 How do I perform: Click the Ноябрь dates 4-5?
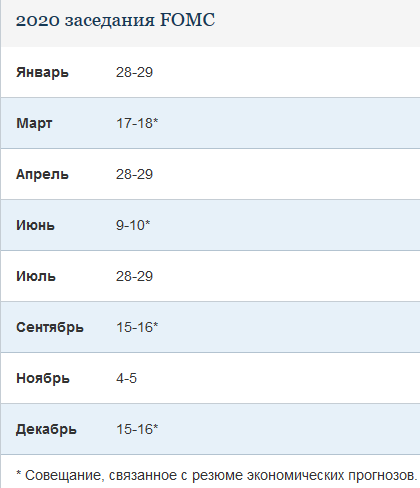126,378
